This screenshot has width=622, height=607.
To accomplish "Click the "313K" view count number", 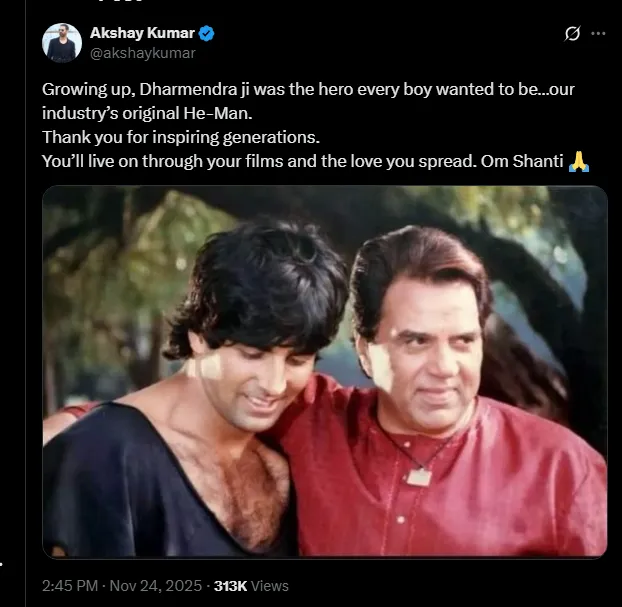I will (231, 585).
